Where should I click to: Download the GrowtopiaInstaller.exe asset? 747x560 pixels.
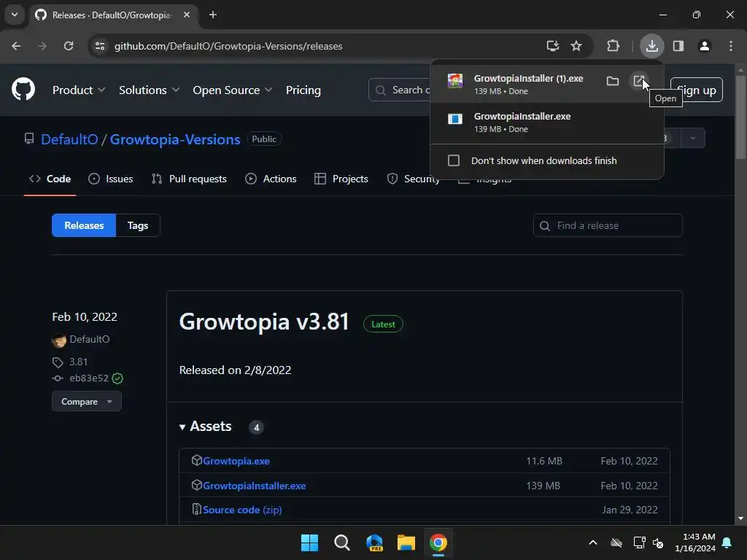click(x=254, y=486)
